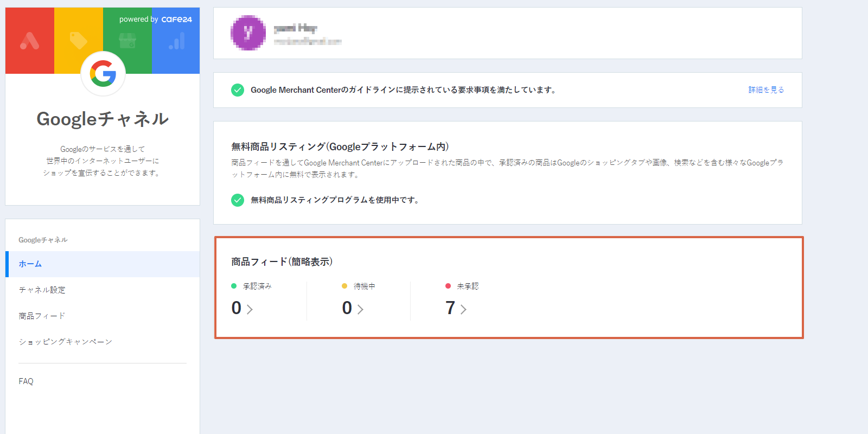Expand the 承認済み count chevron
Image resolution: width=868 pixels, height=434 pixels.
(250, 309)
